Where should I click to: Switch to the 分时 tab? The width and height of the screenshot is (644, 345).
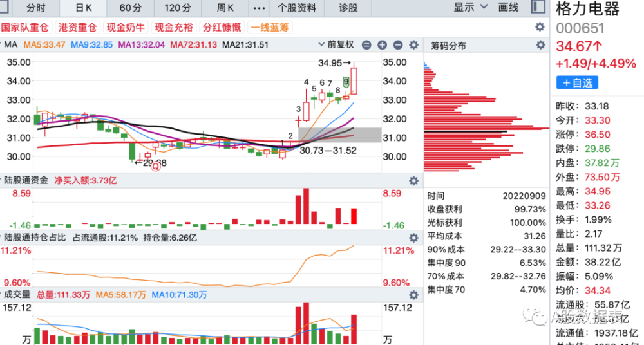tap(36, 7)
